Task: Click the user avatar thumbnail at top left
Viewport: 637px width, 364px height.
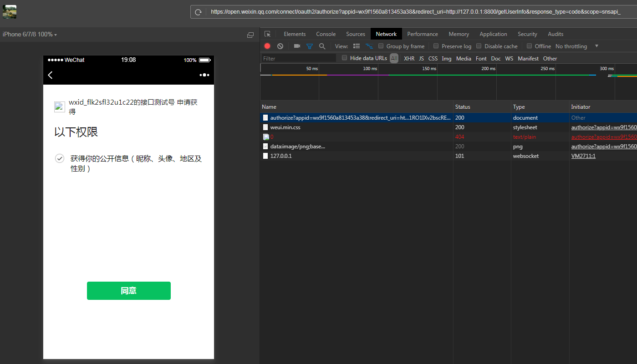Action: click(10, 12)
